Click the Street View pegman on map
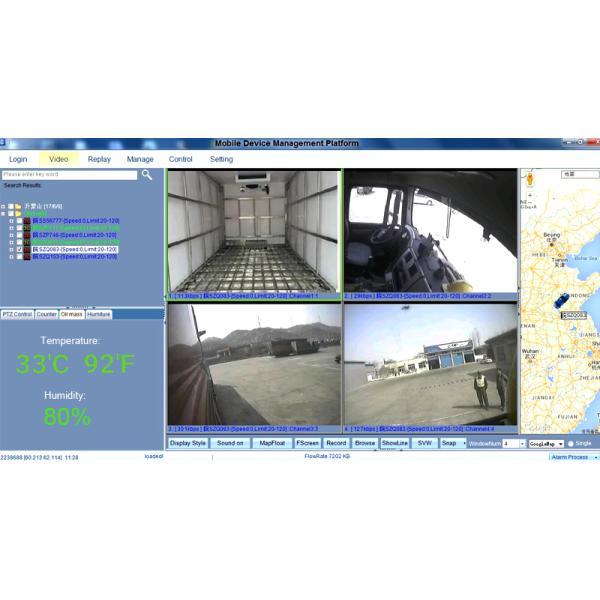This screenshot has height=600, width=600. pyautogui.click(x=530, y=179)
